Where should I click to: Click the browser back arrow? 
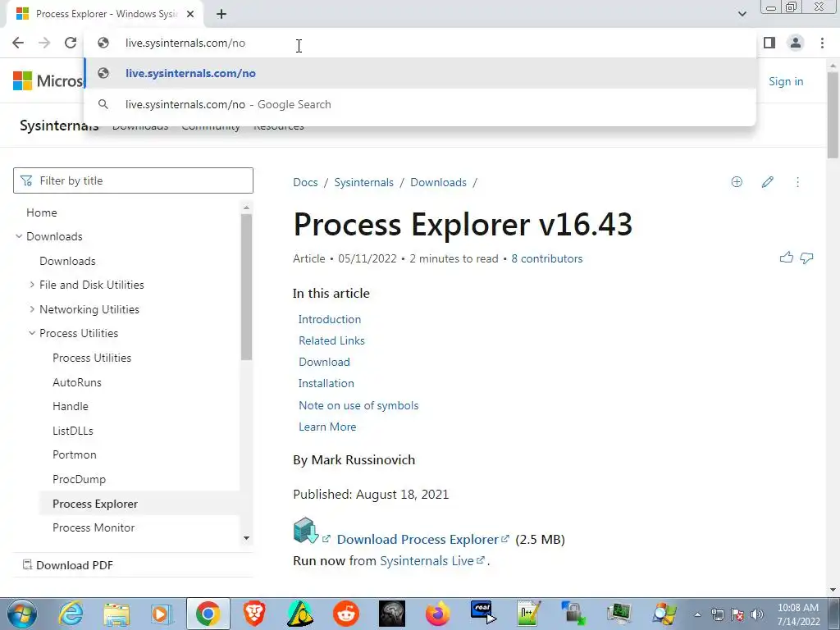click(18, 43)
